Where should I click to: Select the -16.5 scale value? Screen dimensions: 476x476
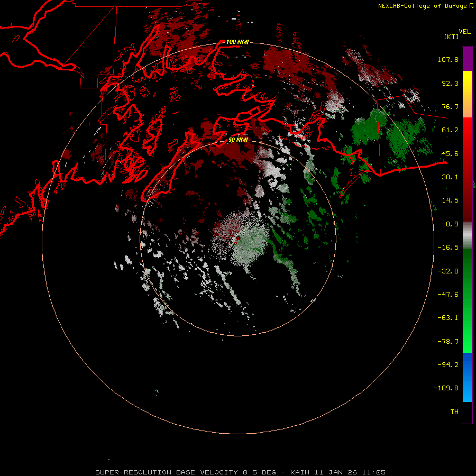coord(448,248)
